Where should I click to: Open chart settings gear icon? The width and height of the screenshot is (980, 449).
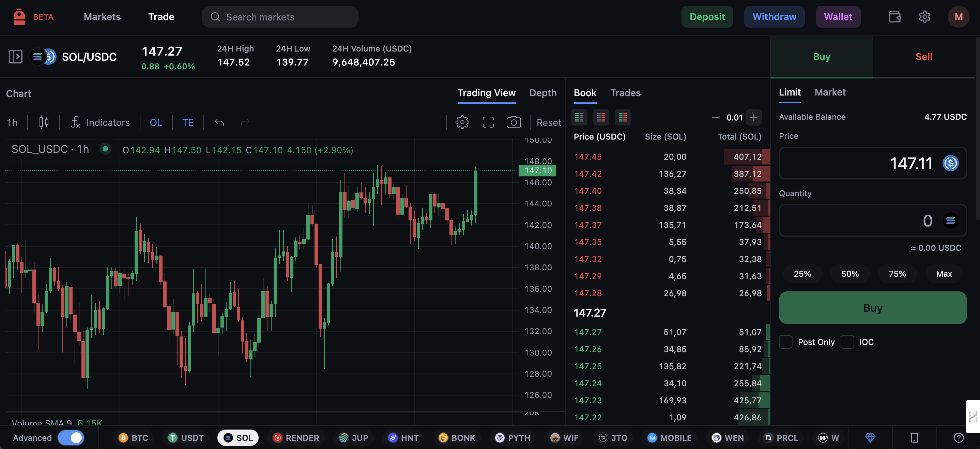pos(462,122)
